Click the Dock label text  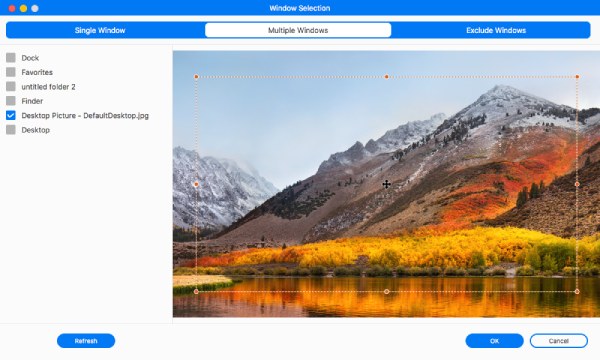pyautogui.click(x=30, y=58)
